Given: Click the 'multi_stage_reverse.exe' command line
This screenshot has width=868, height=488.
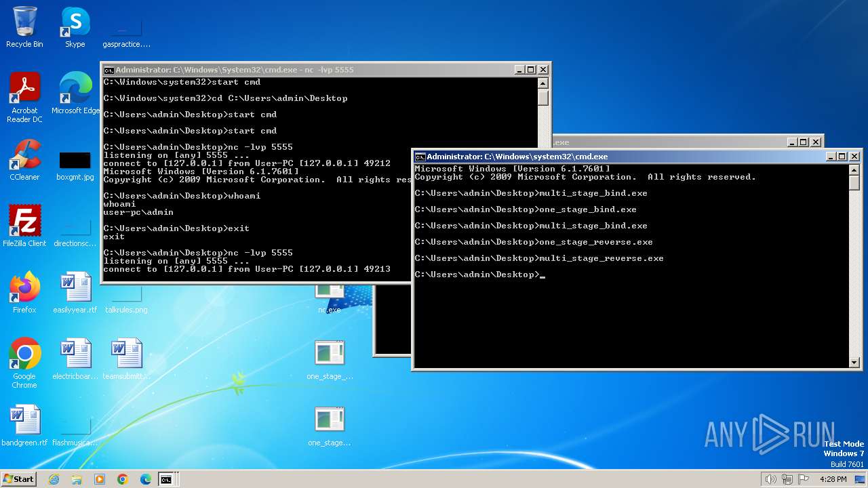Looking at the screenshot, I should [539, 258].
